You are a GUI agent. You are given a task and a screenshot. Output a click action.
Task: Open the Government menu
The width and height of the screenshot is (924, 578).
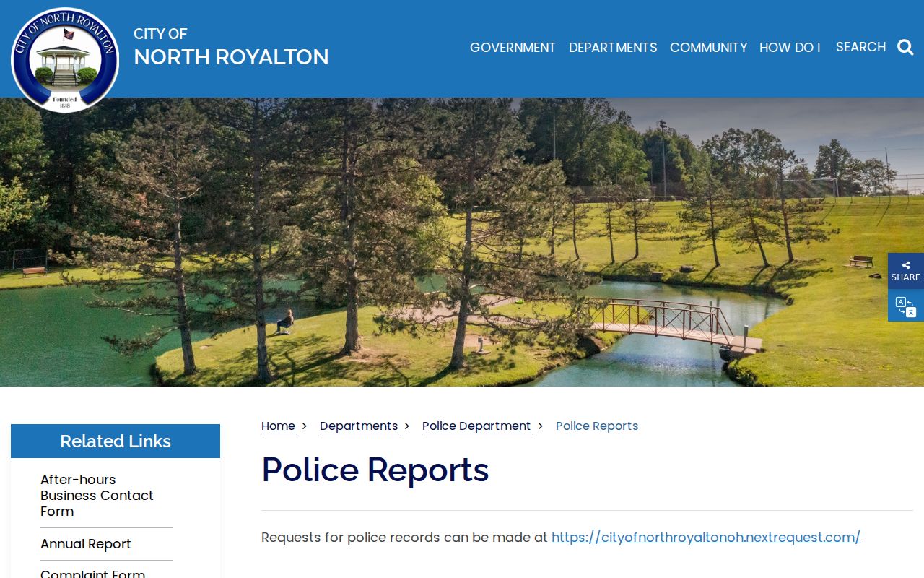tap(513, 48)
